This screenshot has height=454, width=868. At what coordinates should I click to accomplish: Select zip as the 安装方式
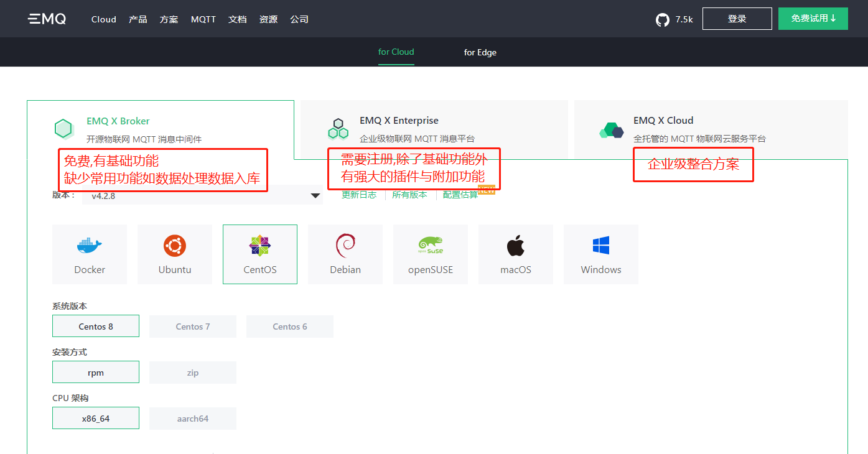point(192,372)
